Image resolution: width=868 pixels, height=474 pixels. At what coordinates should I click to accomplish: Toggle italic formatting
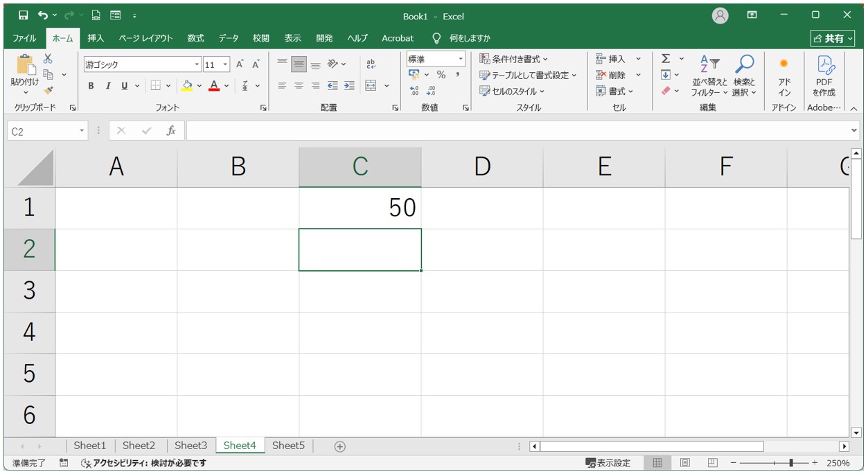point(108,86)
